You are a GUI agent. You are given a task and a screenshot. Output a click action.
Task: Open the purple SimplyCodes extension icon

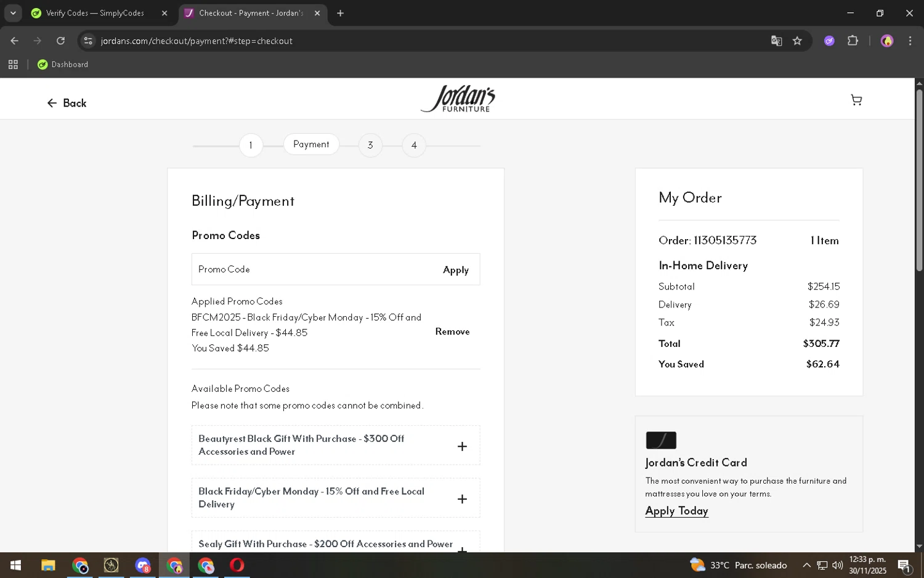click(829, 41)
